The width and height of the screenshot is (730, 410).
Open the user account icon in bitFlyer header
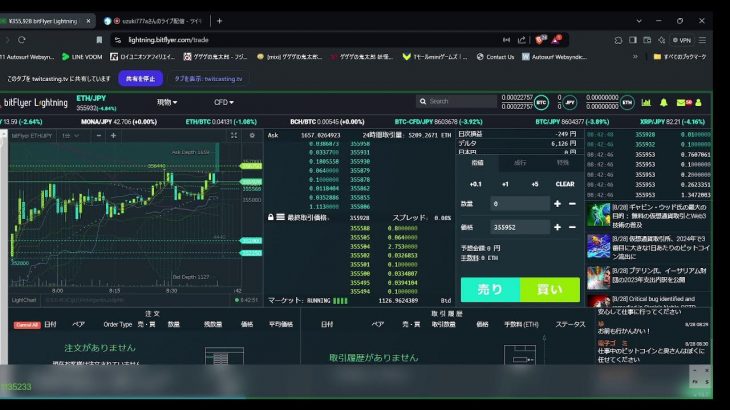pyautogui.click(x=698, y=102)
